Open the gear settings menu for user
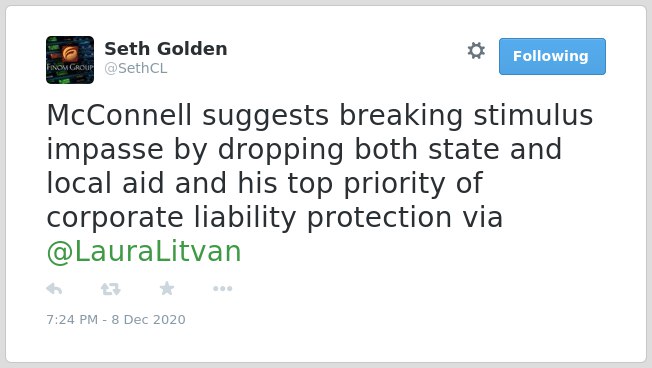Viewport: 652px width, 368px height. click(476, 51)
